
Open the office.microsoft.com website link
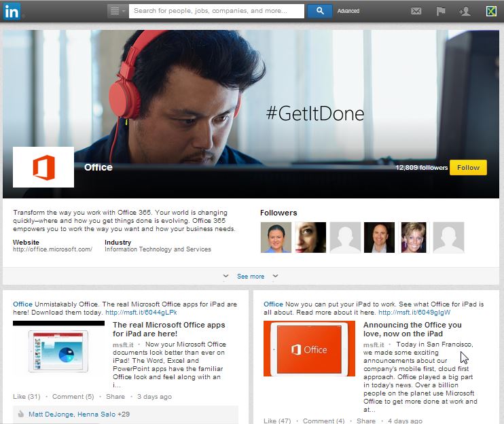pos(52,249)
